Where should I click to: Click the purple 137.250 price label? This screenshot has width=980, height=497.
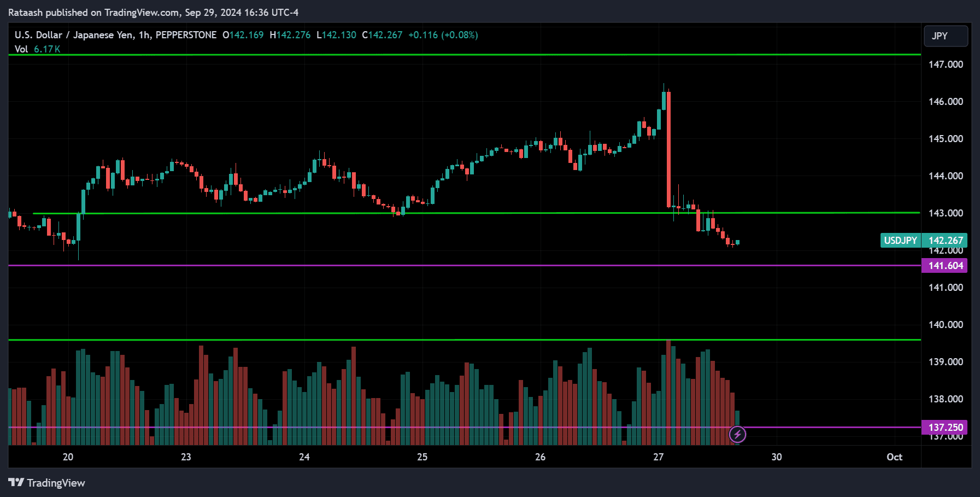pyautogui.click(x=945, y=428)
